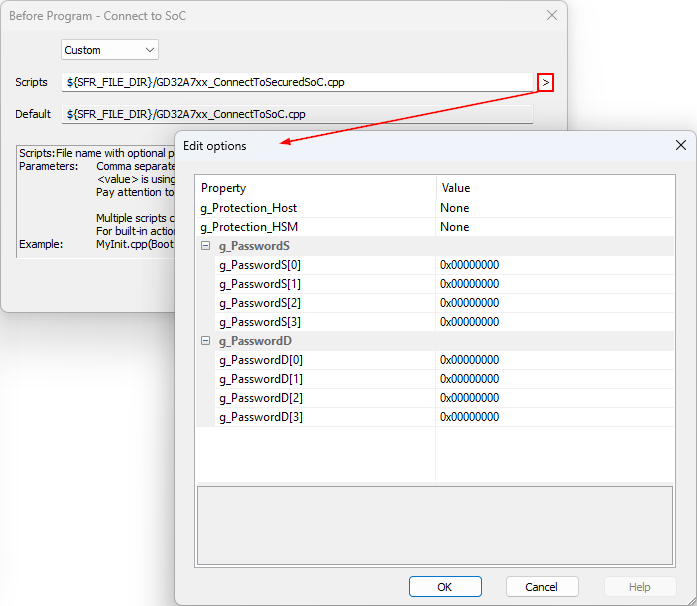Click the Default script path field
Image resolution: width=697 pixels, height=606 pixels.
[298, 114]
